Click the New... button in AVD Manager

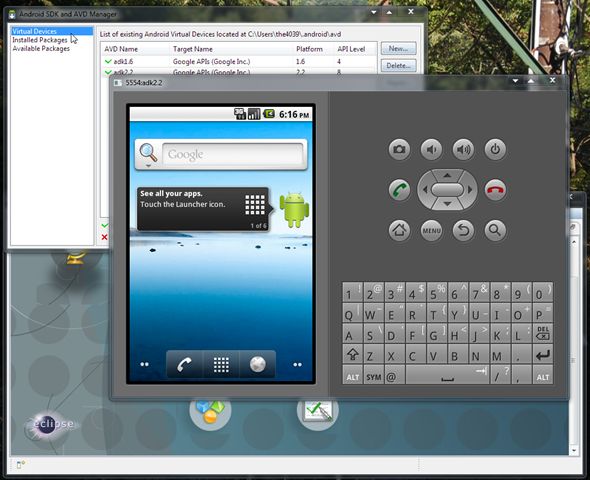[x=398, y=49]
